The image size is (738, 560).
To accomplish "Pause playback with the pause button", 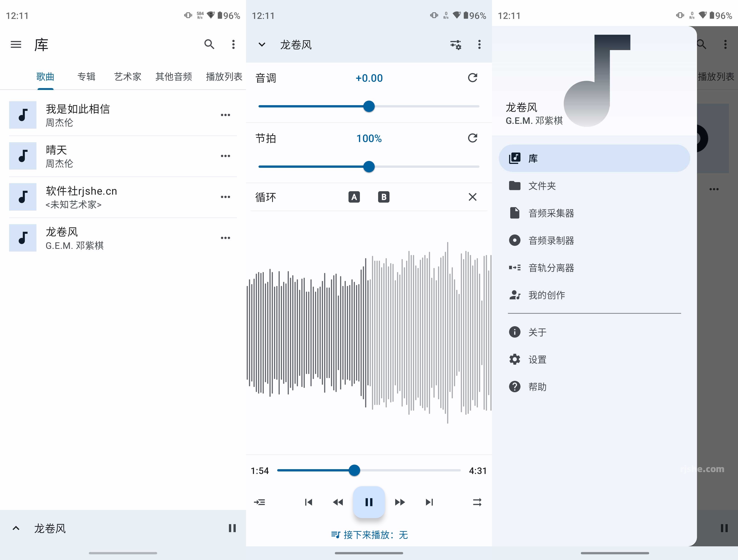I will tap(369, 502).
